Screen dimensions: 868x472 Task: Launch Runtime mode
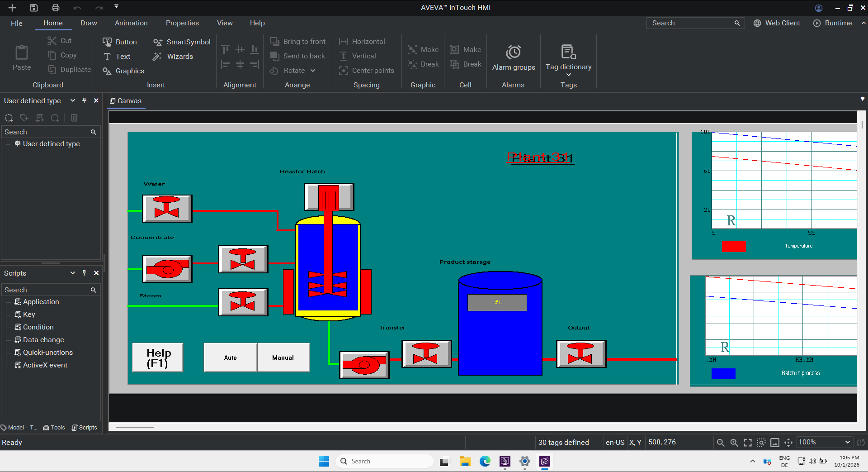(832, 23)
